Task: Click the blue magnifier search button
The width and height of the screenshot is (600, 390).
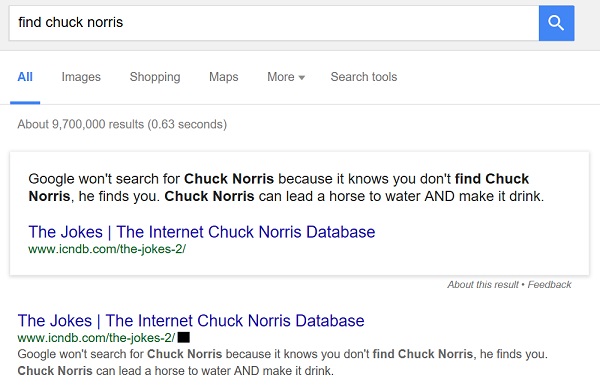Action: click(x=556, y=23)
